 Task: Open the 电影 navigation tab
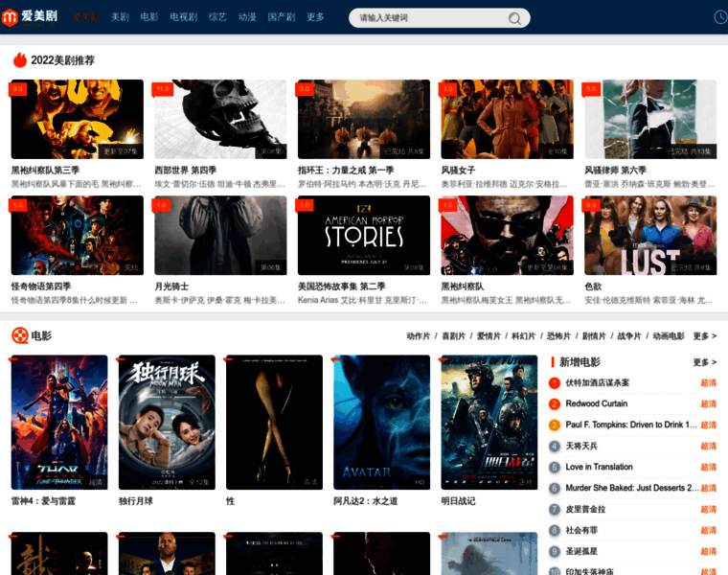[x=149, y=17]
